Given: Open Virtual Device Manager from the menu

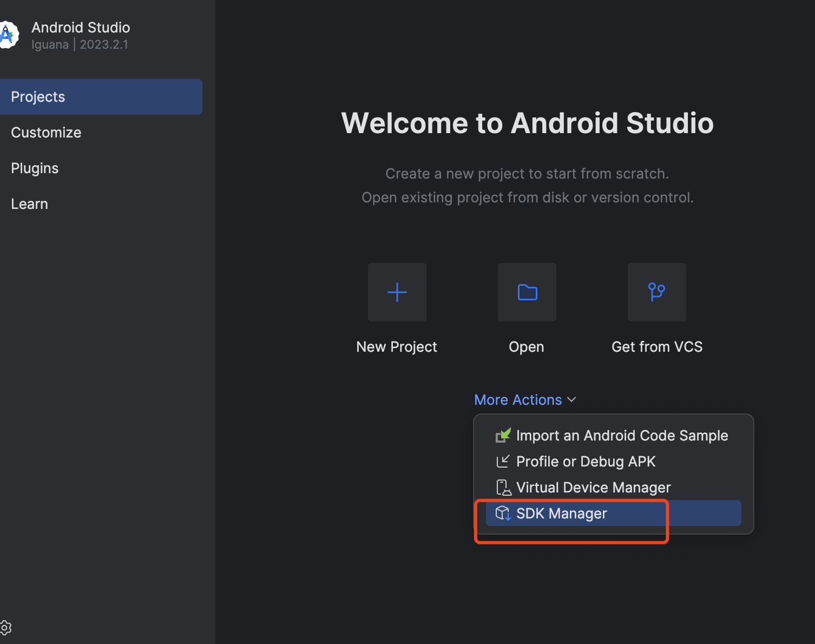Looking at the screenshot, I should (x=614, y=487).
